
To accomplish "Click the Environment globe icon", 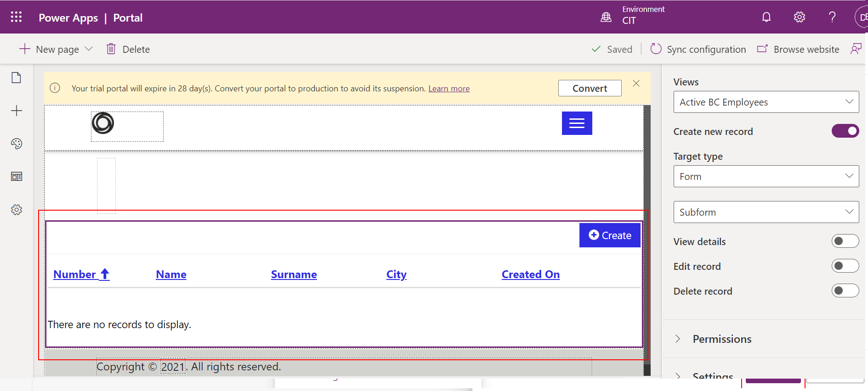I will click(x=606, y=17).
